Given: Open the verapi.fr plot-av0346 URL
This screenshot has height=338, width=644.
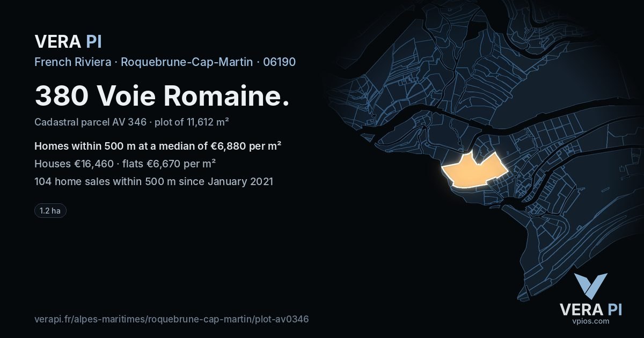Looking at the screenshot, I should 171,319.
